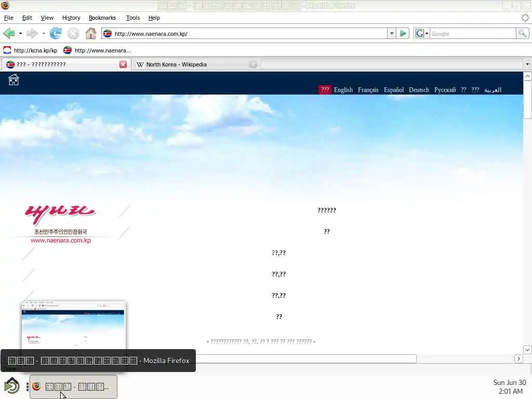Open the Bookmarks menu
The height and width of the screenshot is (399, 532).
coord(102,18)
